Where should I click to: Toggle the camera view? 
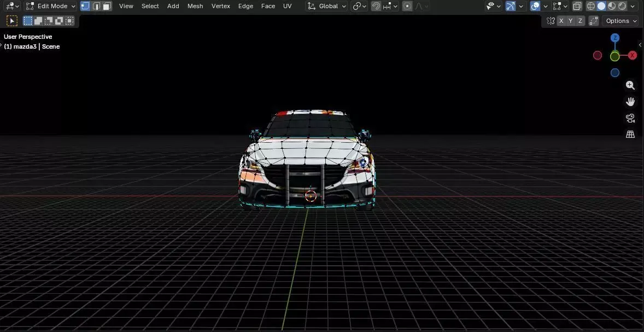[x=630, y=118]
